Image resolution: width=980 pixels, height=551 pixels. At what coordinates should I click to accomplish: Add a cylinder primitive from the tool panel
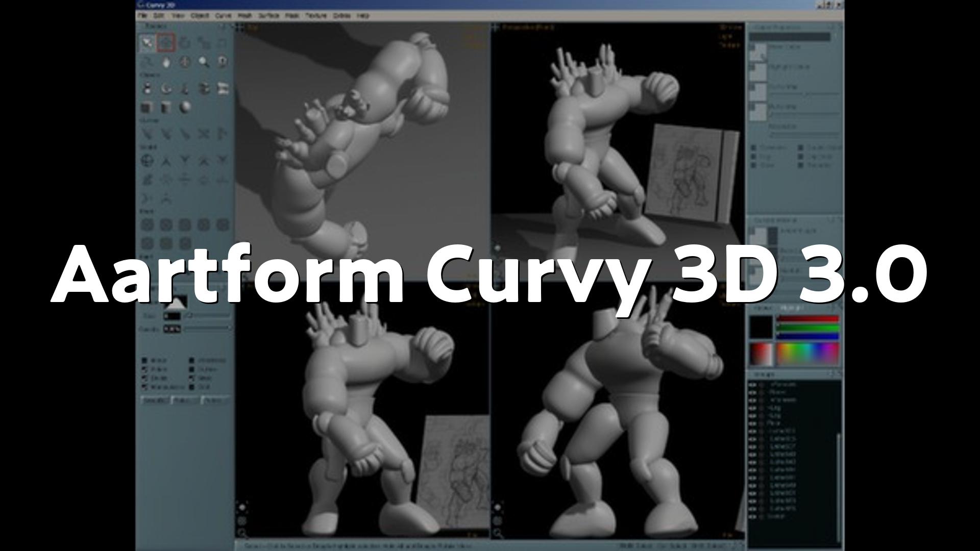click(166, 108)
